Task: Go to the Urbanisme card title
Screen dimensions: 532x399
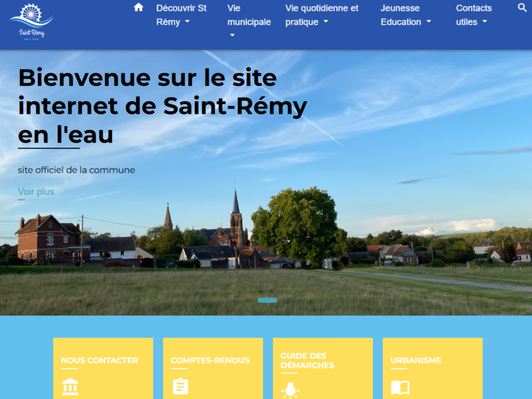Action: point(416,360)
